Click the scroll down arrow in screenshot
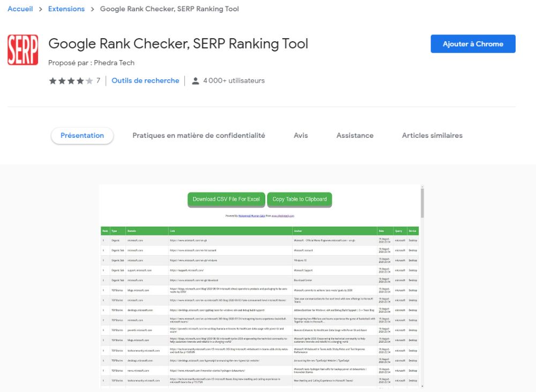Viewport: 536px width, 392px height. click(x=422, y=386)
